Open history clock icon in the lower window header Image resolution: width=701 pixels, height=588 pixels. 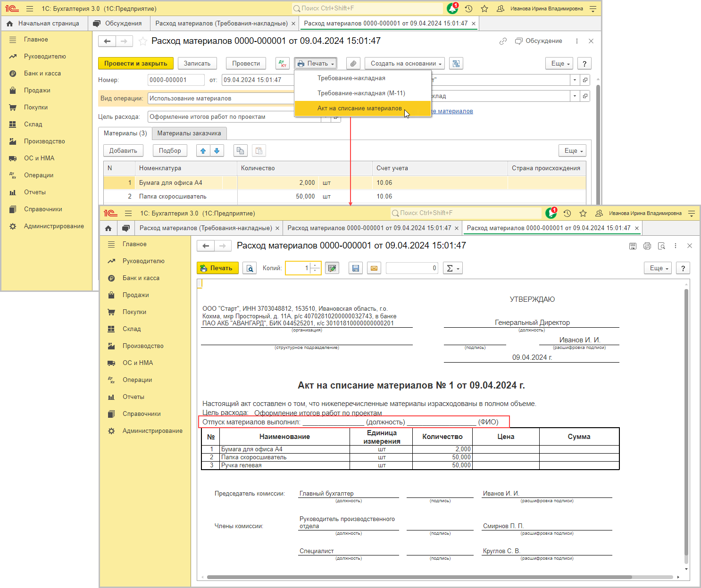coord(567,213)
